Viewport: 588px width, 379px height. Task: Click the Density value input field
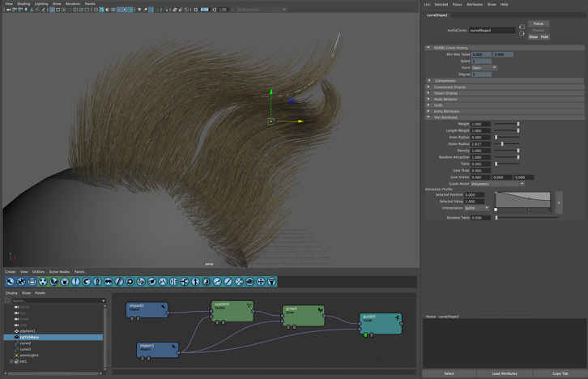pyautogui.click(x=481, y=150)
